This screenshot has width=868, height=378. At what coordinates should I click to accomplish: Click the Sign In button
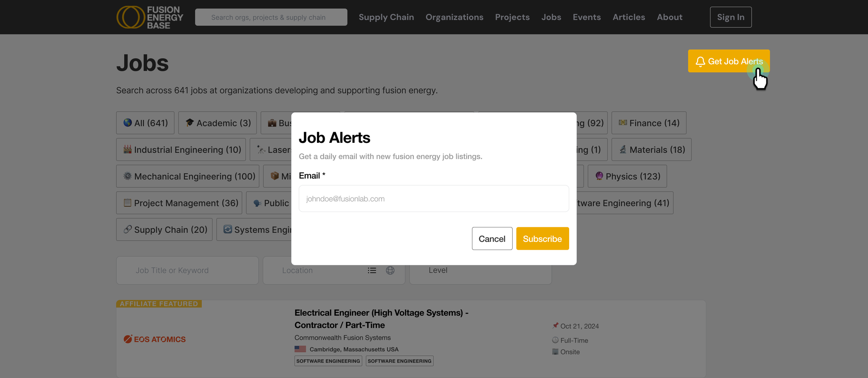pyautogui.click(x=731, y=17)
